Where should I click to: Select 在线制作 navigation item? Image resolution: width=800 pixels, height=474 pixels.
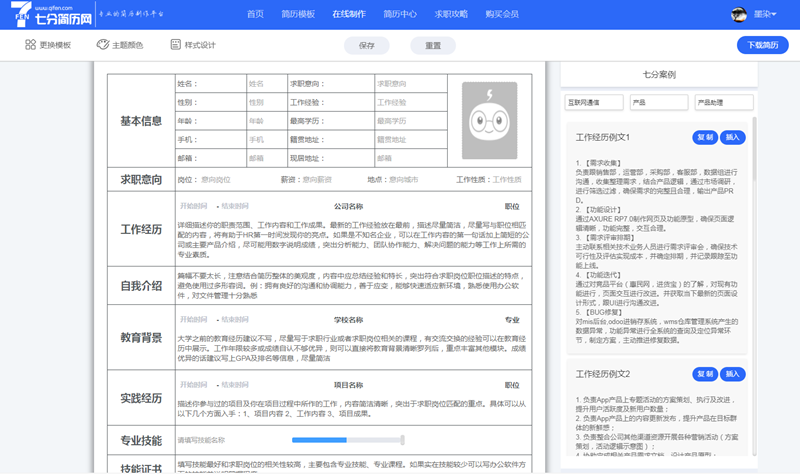click(349, 14)
